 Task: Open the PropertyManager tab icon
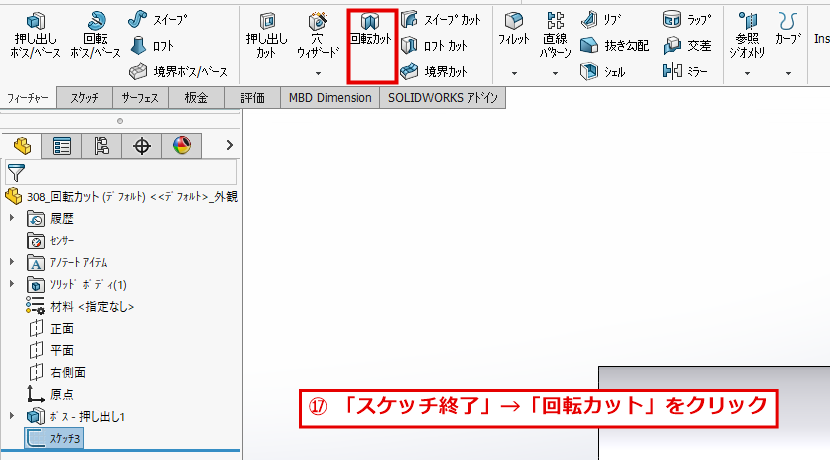click(62, 146)
